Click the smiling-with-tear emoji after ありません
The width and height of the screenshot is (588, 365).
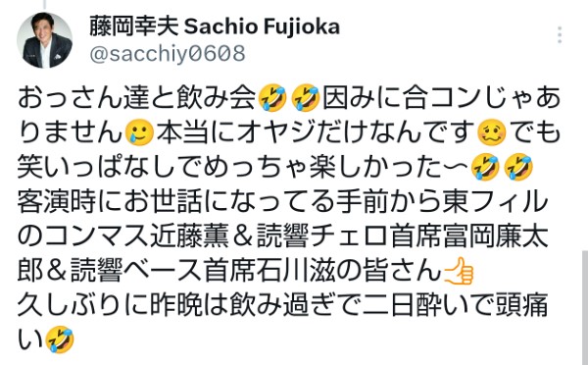click(139, 133)
